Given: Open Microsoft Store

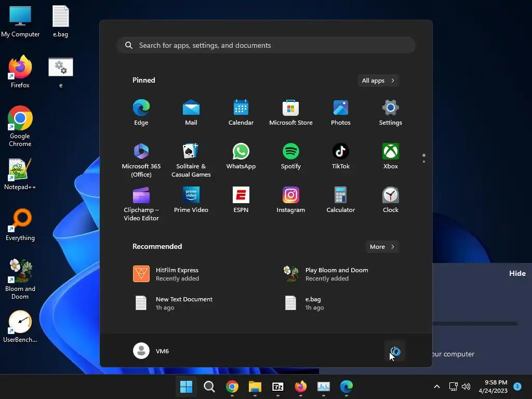Looking at the screenshot, I should pos(291,113).
